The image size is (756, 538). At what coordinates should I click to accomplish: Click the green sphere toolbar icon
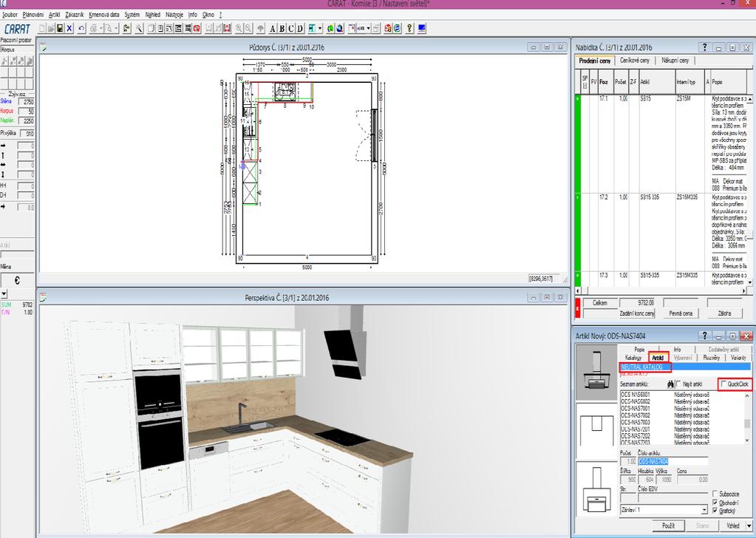pos(330,28)
